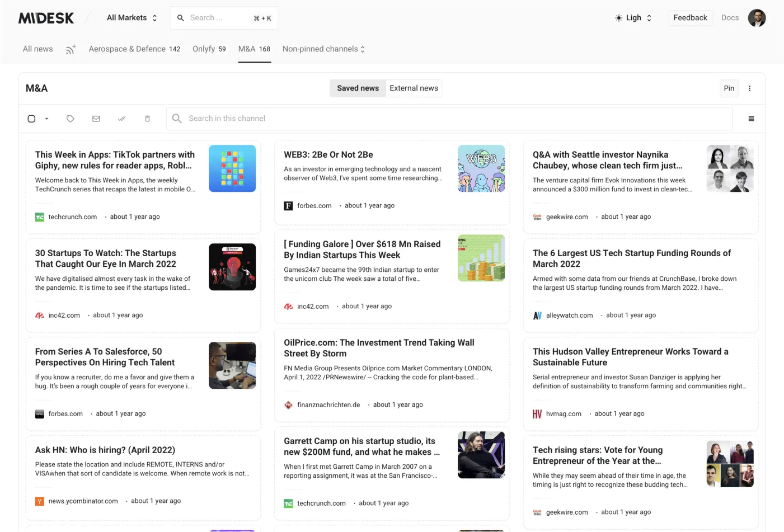Switch to External news view
The width and height of the screenshot is (784, 532).
pyautogui.click(x=414, y=88)
